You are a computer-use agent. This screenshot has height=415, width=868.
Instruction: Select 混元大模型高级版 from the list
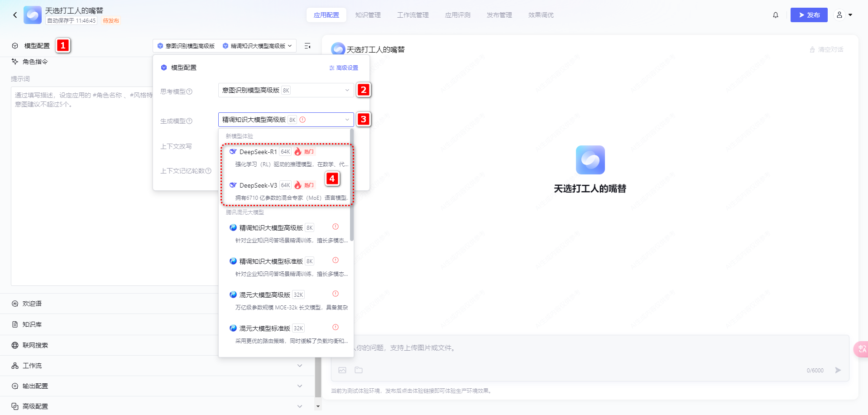[287, 301]
